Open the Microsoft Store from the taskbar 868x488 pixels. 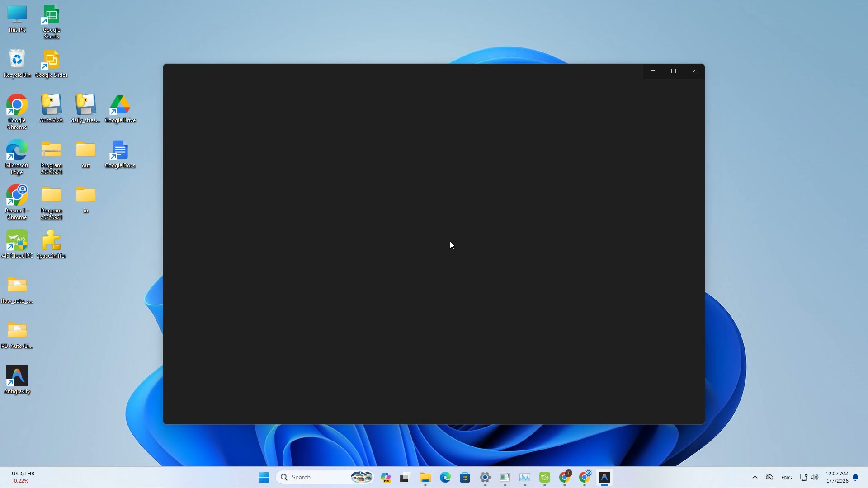click(465, 477)
